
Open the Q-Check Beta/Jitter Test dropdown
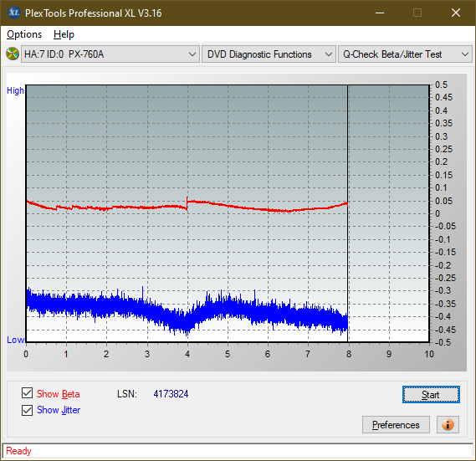click(405, 54)
